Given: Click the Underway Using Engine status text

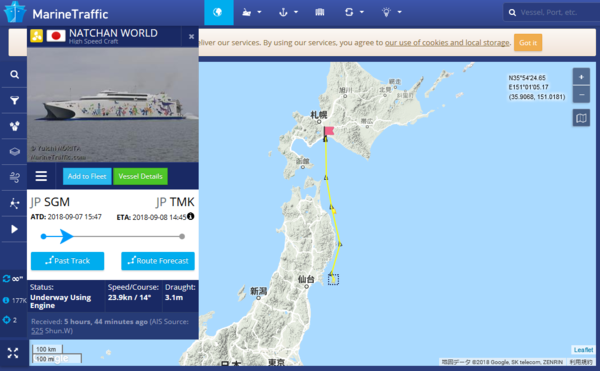Looking at the screenshot, I should point(60,301).
